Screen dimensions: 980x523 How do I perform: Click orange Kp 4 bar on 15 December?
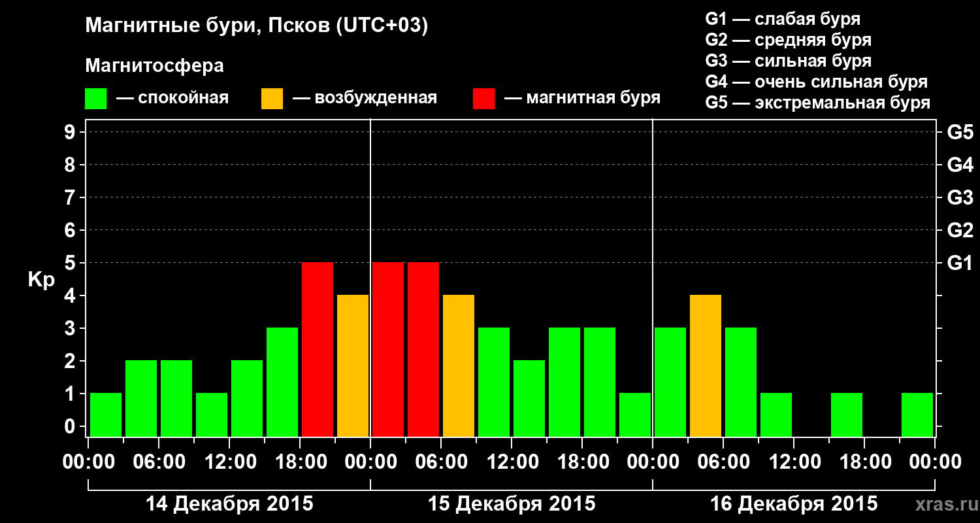click(459, 365)
